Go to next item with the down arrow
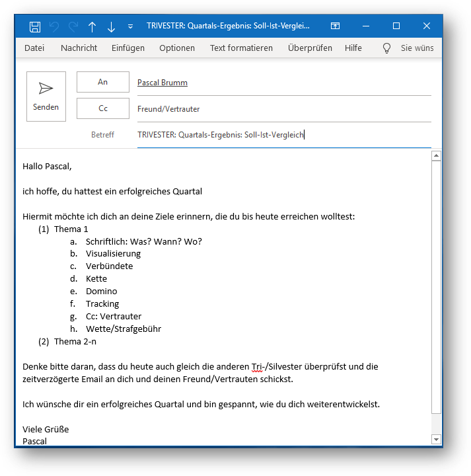This screenshot has height=476, width=471. (111, 26)
